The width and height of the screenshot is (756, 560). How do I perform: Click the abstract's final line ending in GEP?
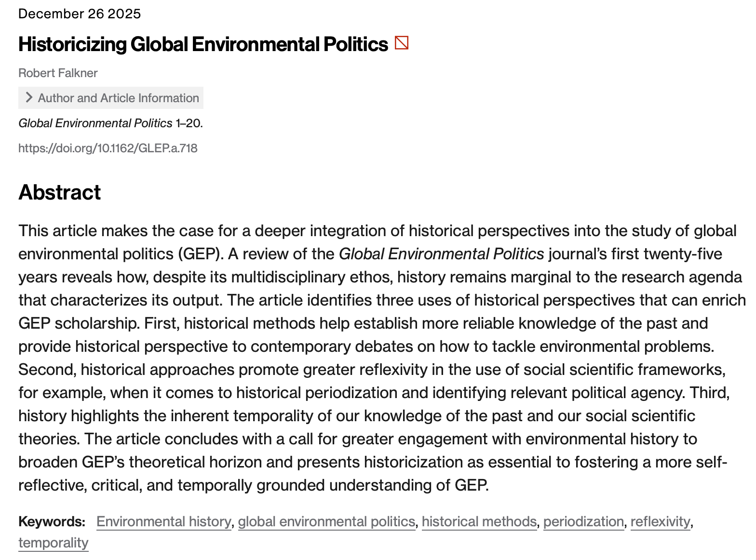(x=254, y=485)
